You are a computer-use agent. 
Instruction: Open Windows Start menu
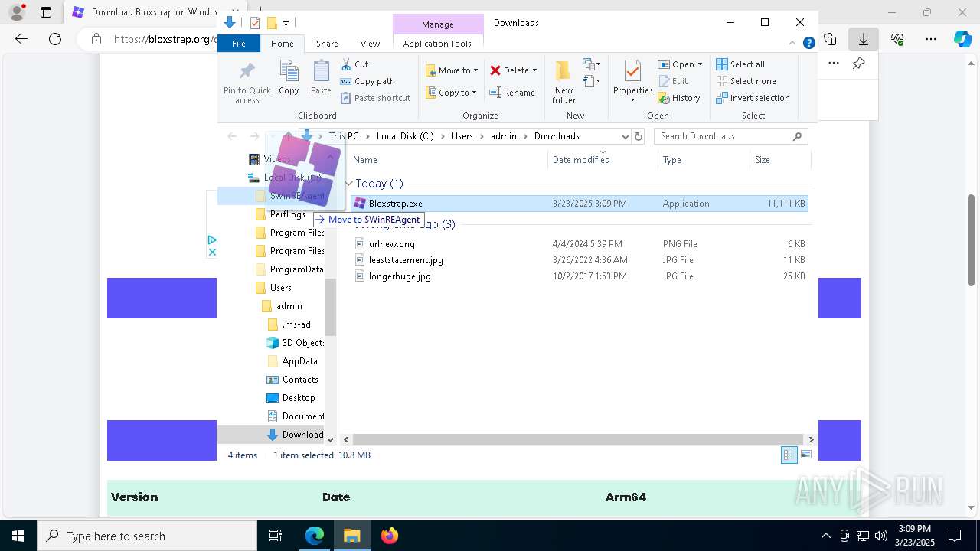(x=18, y=536)
